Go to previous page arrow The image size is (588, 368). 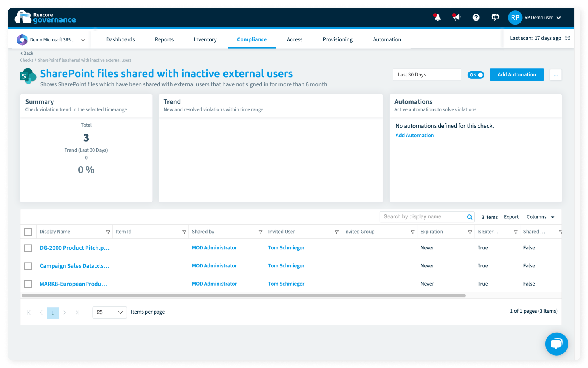(x=41, y=312)
